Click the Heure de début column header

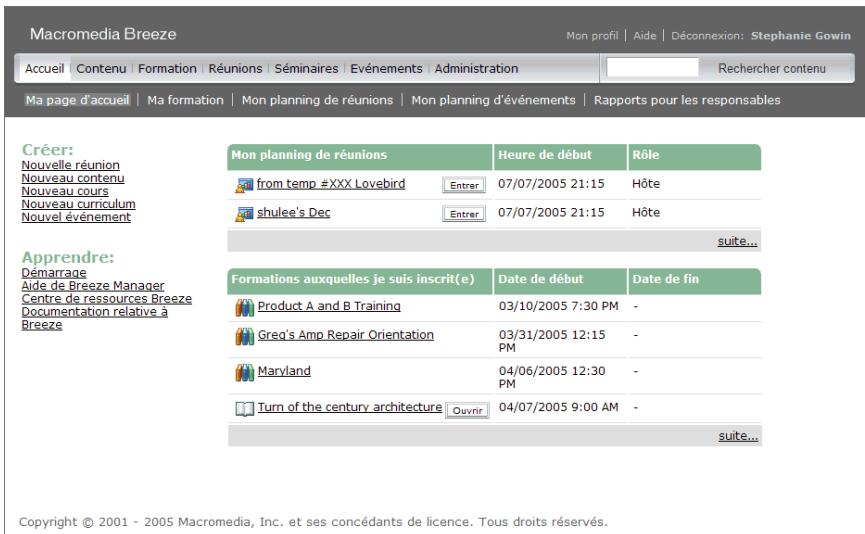[560, 157]
